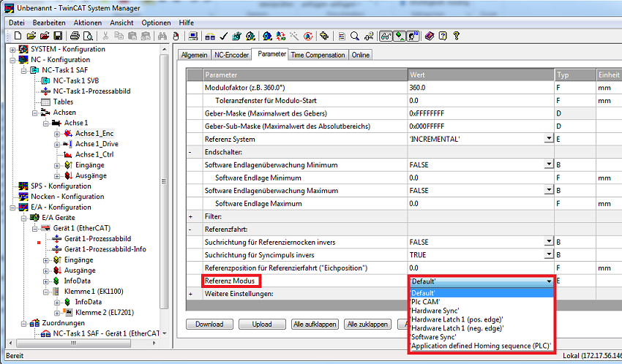Click the Alle aufklappen button

click(x=315, y=324)
